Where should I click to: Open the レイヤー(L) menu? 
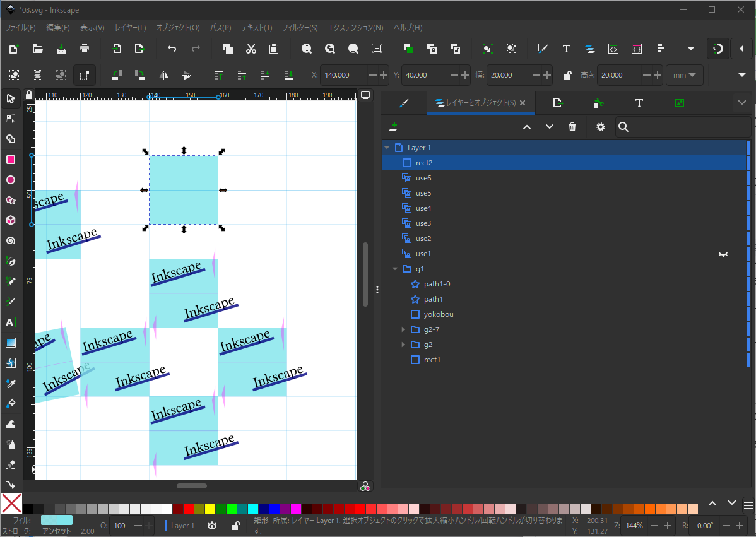[x=130, y=28]
